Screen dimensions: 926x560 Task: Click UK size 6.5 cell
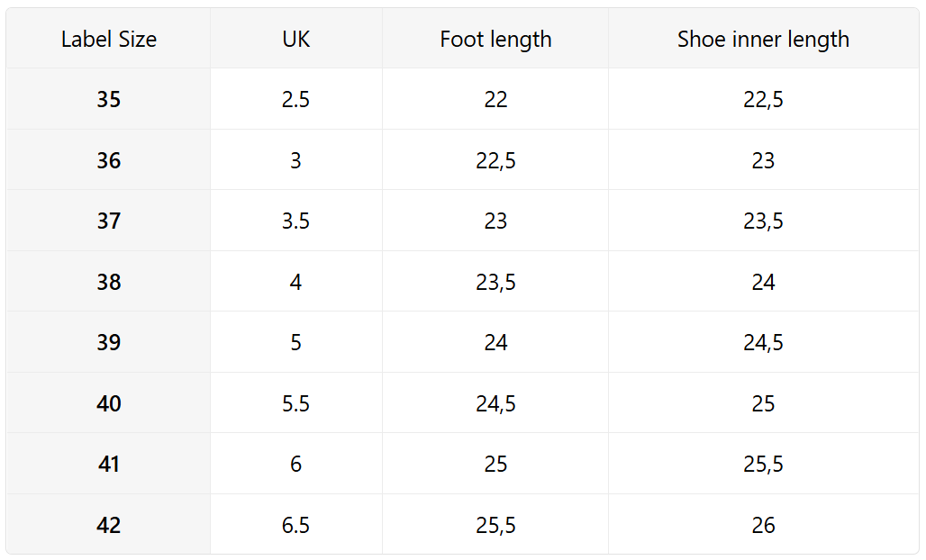point(295,525)
